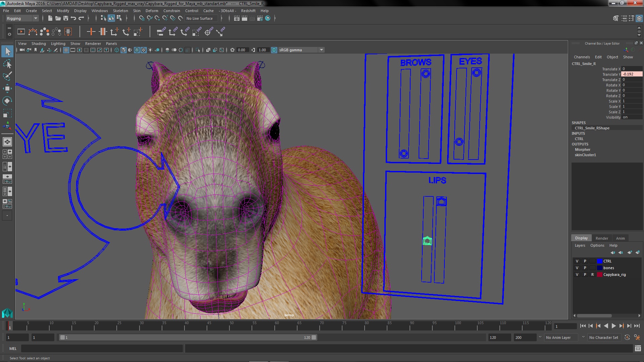Undo the last action
This screenshot has height=362, width=644.
click(x=73, y=18)
